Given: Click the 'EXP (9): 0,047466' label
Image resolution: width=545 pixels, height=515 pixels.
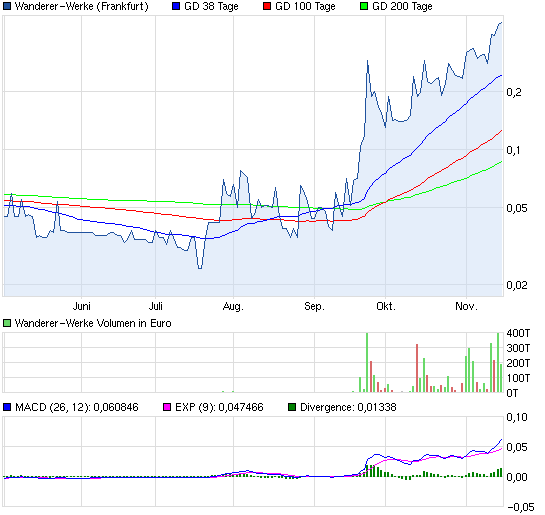Looking at the screenshot, I should (x=219, y=407).
